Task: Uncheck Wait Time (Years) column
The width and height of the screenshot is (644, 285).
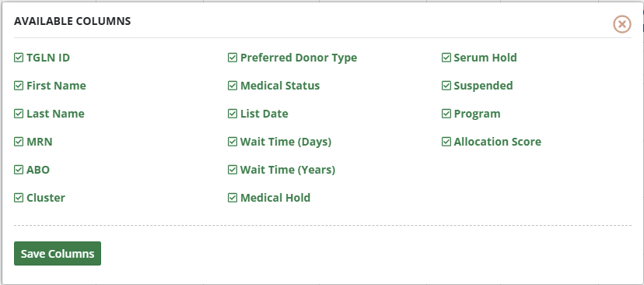Action: pos(233,170)
